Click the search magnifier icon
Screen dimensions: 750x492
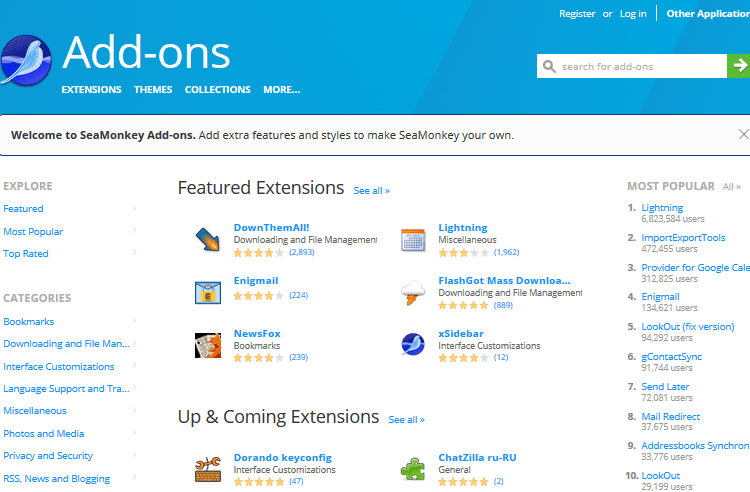click(549, 66)
